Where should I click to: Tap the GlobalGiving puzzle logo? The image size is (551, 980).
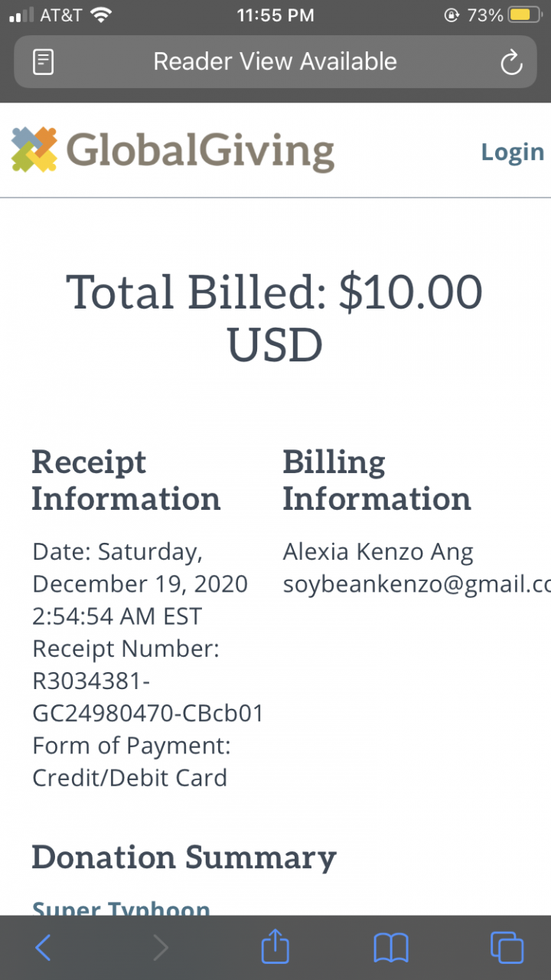[x=34, y=149]
